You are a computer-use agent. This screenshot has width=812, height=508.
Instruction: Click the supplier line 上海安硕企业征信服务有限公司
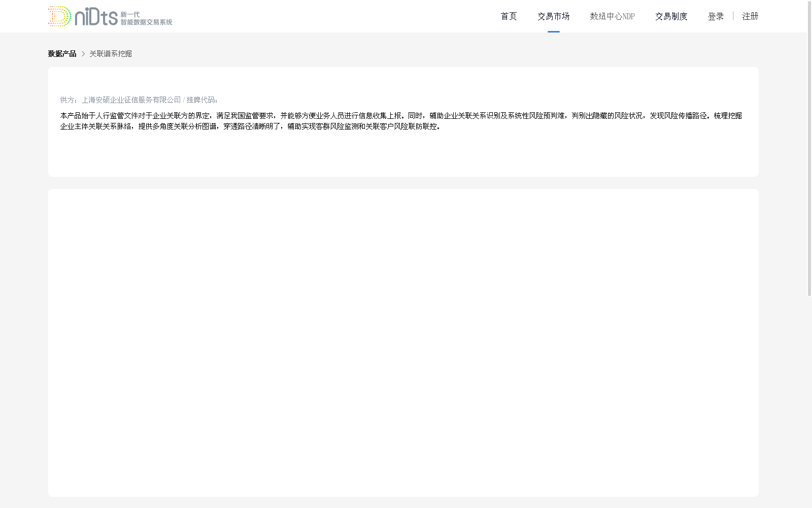[131, 100]
